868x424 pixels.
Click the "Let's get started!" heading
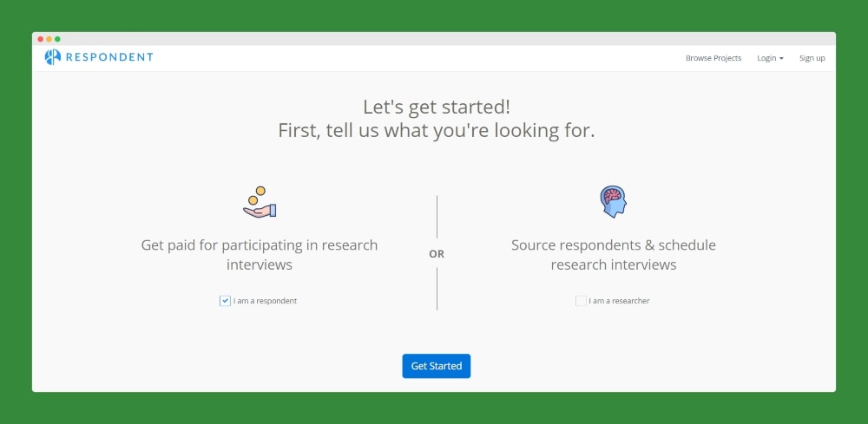click(x=436, y=108)
